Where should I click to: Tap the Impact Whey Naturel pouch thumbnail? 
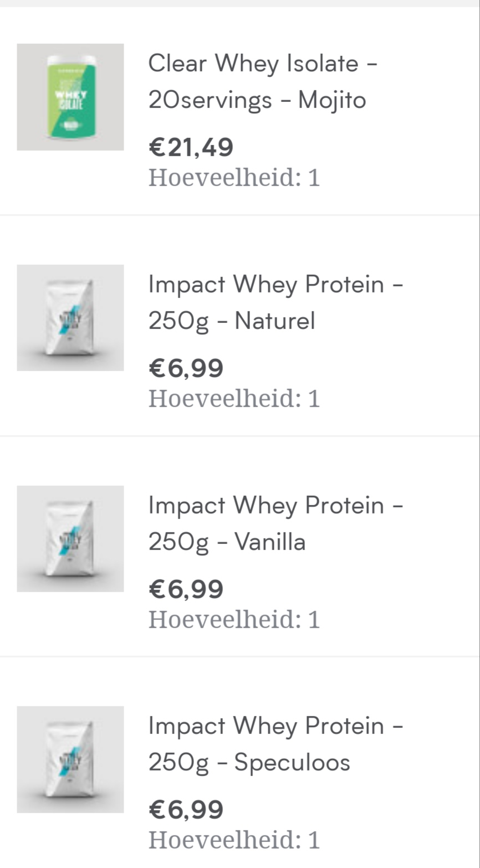coord(70,317)
